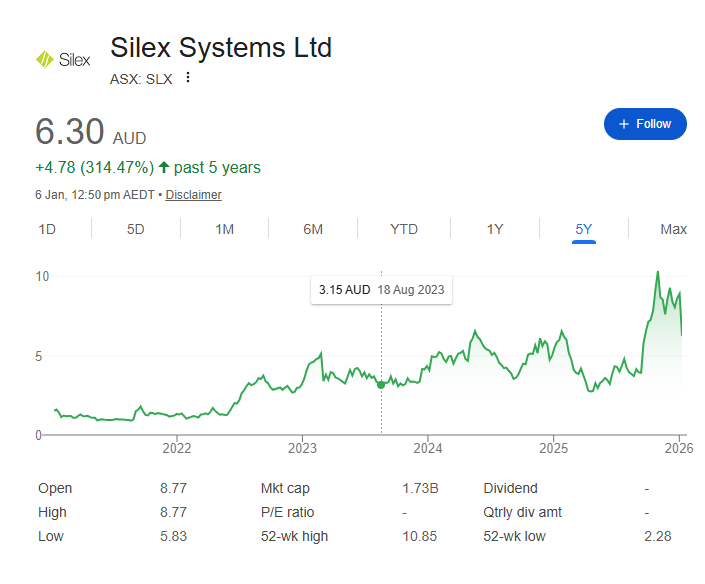Click the chart peak near 10 AUD

pyautogui.click(x=657, y=272)
